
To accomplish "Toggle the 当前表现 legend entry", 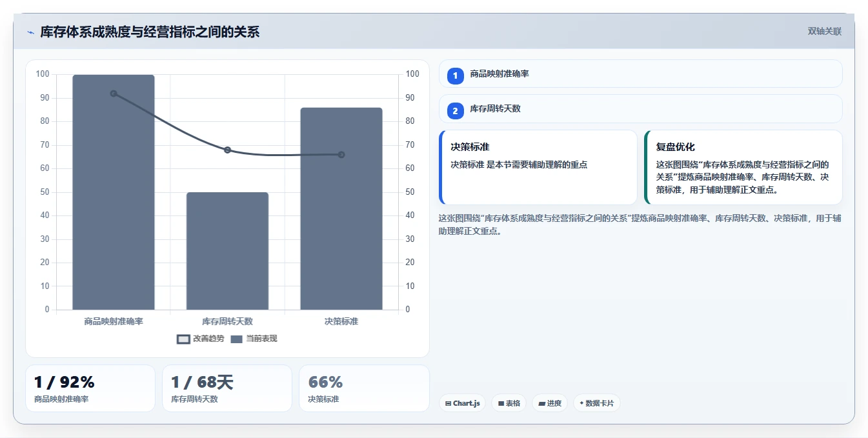I will 254,339.
